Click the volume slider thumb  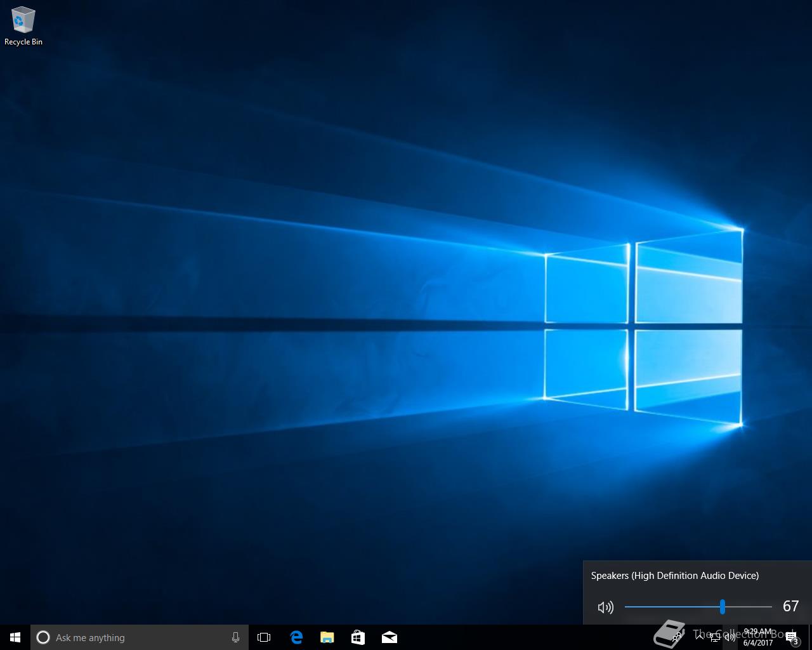point(722,607)
